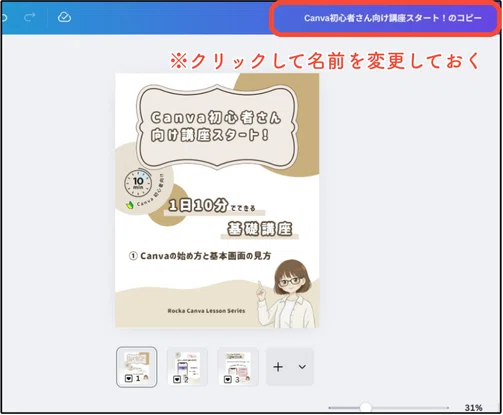Add a new page with plus button
This screenshot has height=415, width=503.
(278, 367)
